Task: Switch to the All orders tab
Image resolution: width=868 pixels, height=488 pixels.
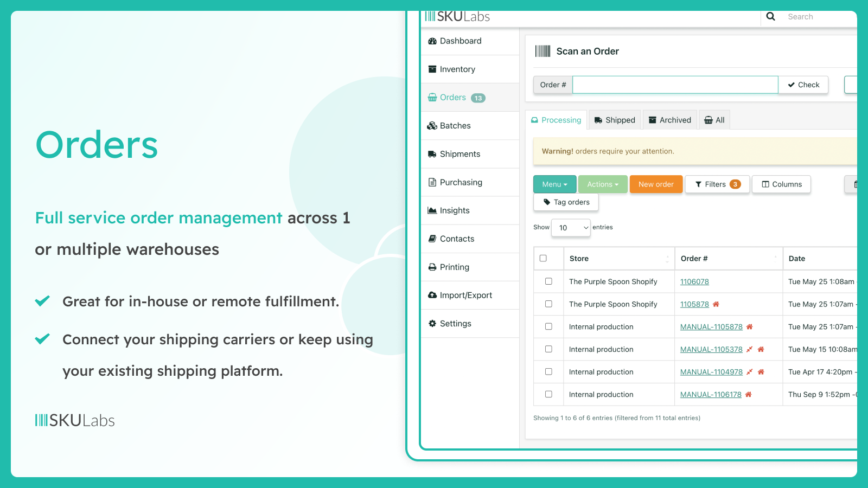Action: click(714, 120)
